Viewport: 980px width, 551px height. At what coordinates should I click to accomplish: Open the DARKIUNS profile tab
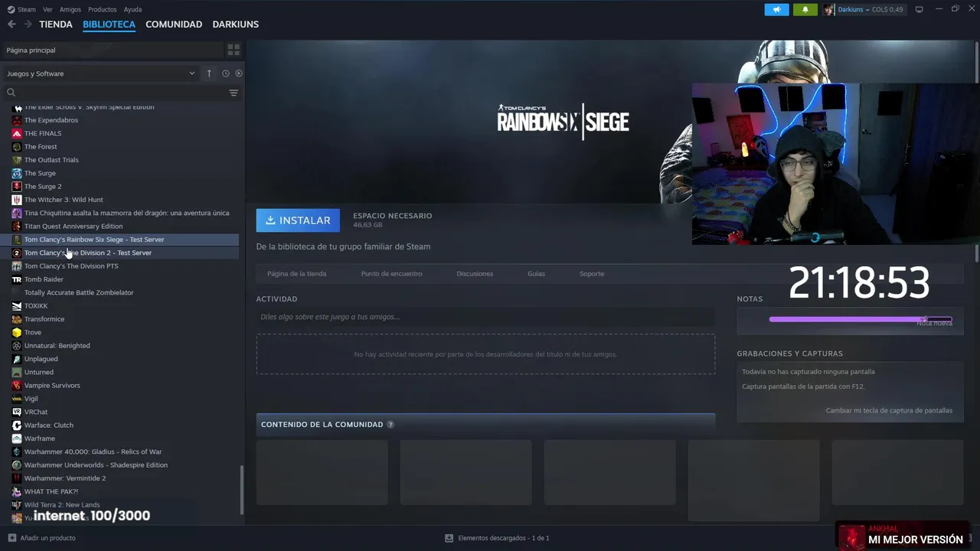236,24
